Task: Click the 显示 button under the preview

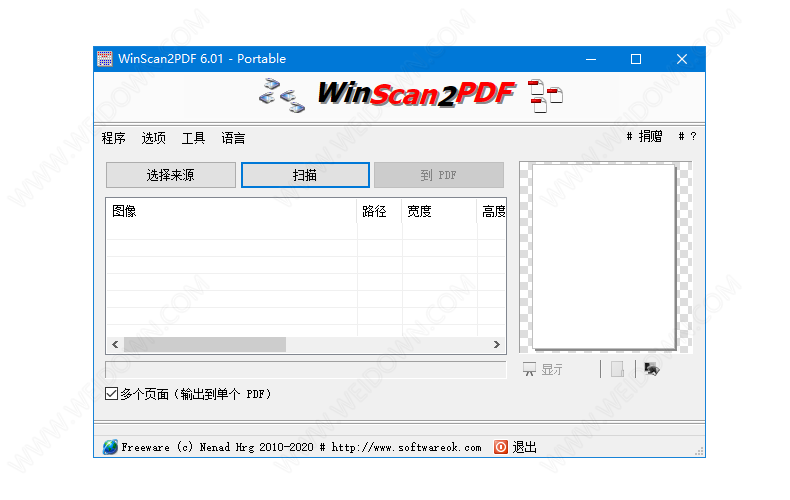Action: click(543, 369)
